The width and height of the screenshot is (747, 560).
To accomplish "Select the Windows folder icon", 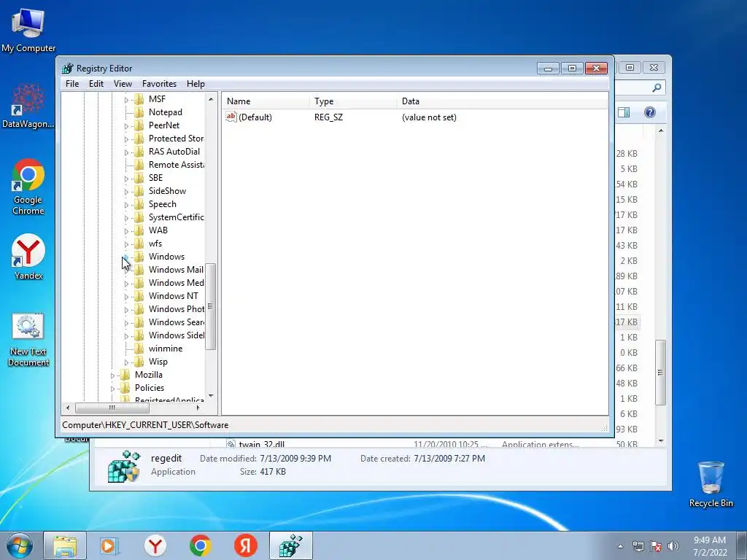I will coord(139,257).
